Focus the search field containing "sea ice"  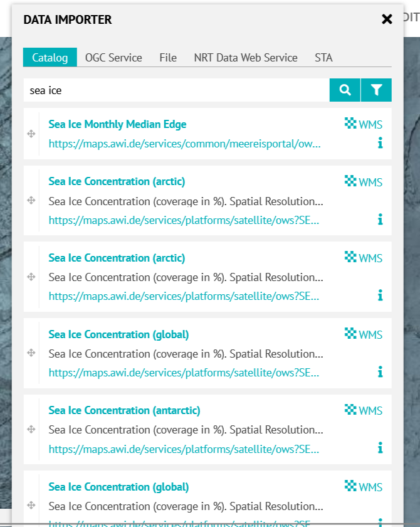point(176,90)
